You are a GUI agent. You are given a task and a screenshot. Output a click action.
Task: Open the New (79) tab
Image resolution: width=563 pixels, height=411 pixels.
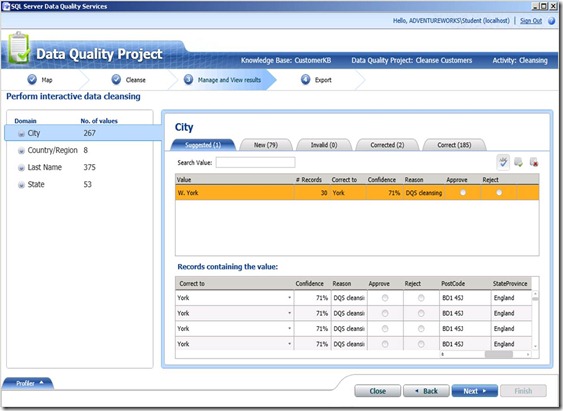click(x=266, y=145)
